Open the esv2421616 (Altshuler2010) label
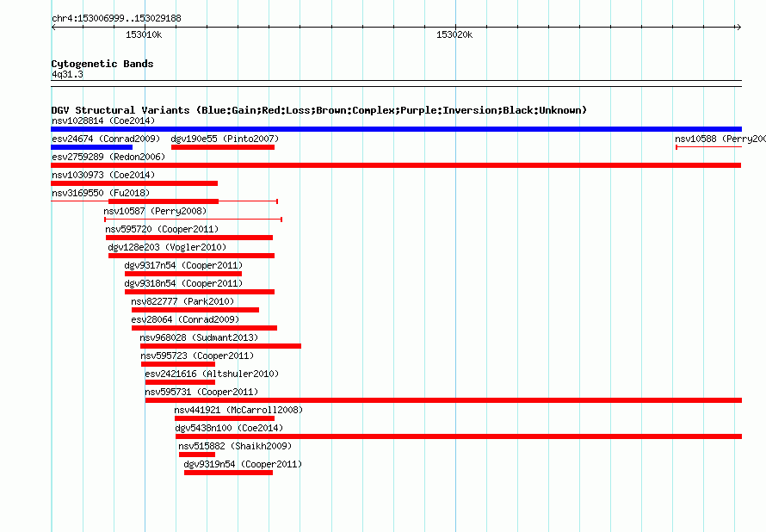 pos(212,374)
